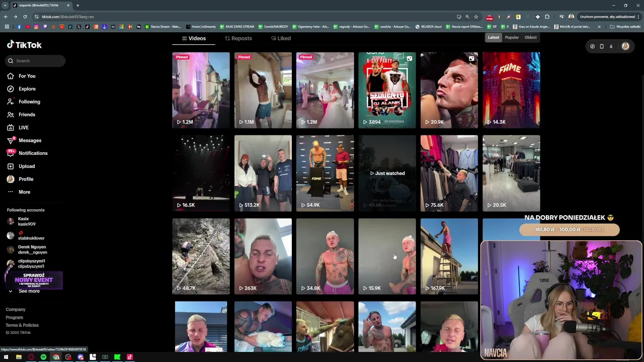This screenshot has height=362, width=644.
Task: Sort videos by Popular
Action: coord(512,37)
